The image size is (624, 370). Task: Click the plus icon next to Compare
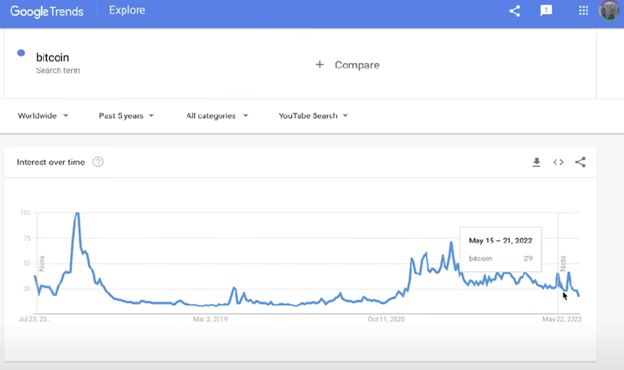coord(320,64)
